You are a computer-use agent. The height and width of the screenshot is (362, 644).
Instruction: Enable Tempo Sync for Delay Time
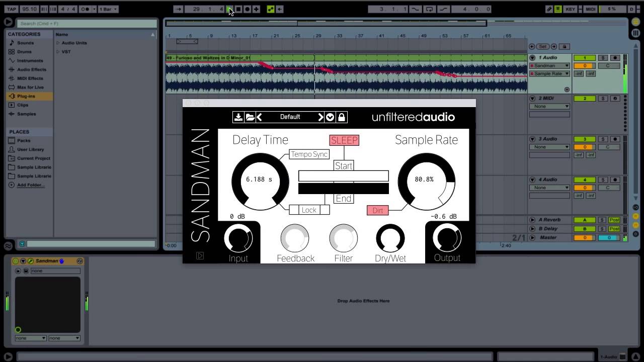[309, 154]
